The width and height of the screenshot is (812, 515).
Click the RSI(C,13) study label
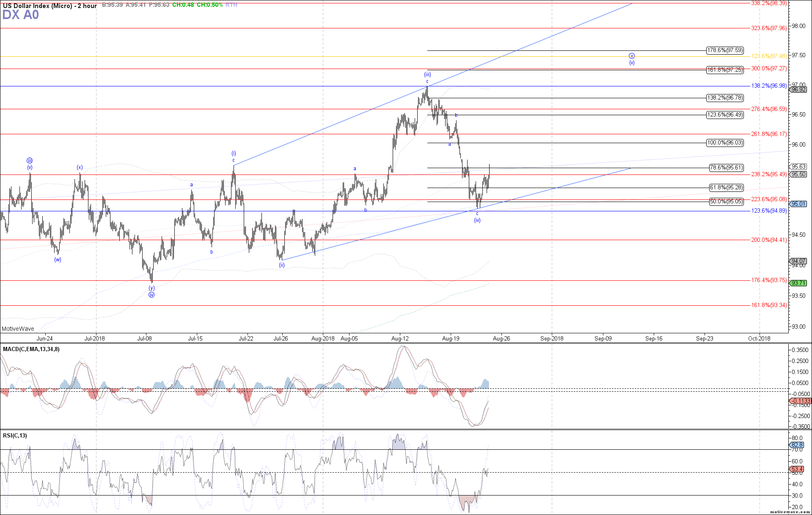[x=15, y=436]
